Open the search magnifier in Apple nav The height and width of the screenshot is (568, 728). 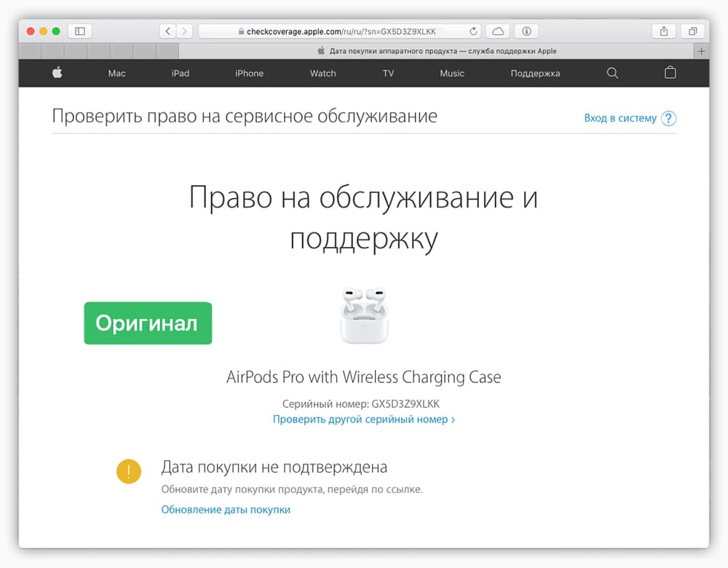tap(612, 73)
